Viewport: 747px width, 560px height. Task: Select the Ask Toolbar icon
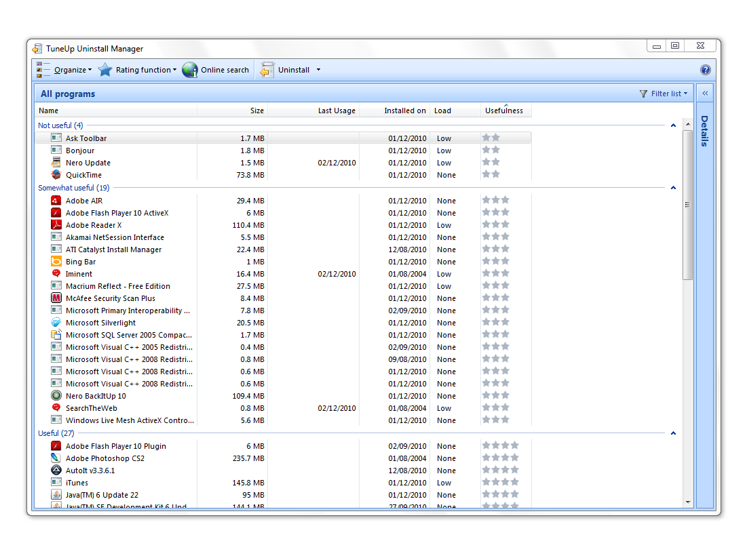coord(56,138)
